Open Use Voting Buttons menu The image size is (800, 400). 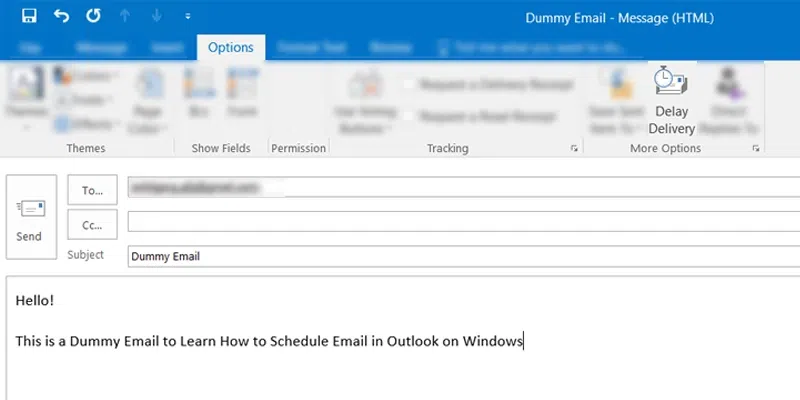pos(365,101)
